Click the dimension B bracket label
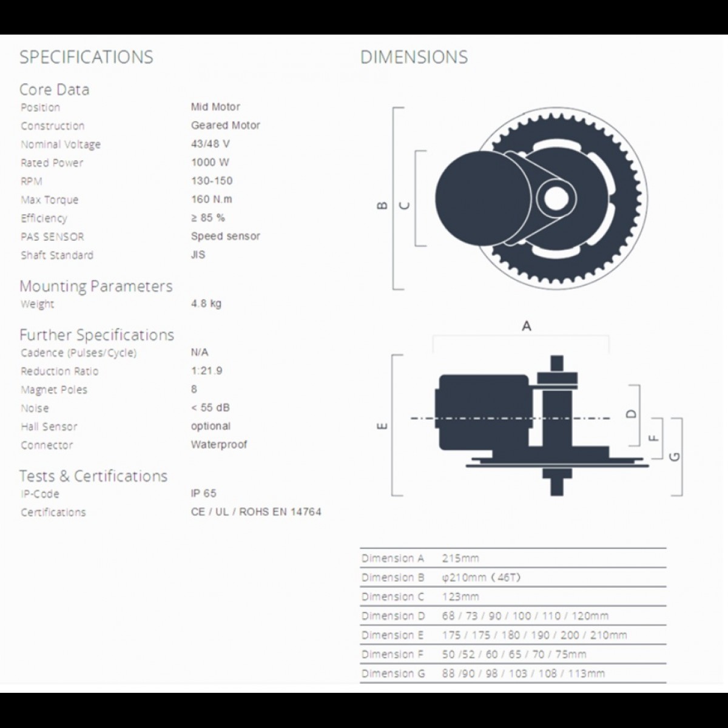This screenshot has width=728, height=728. [x=382, y=206]
